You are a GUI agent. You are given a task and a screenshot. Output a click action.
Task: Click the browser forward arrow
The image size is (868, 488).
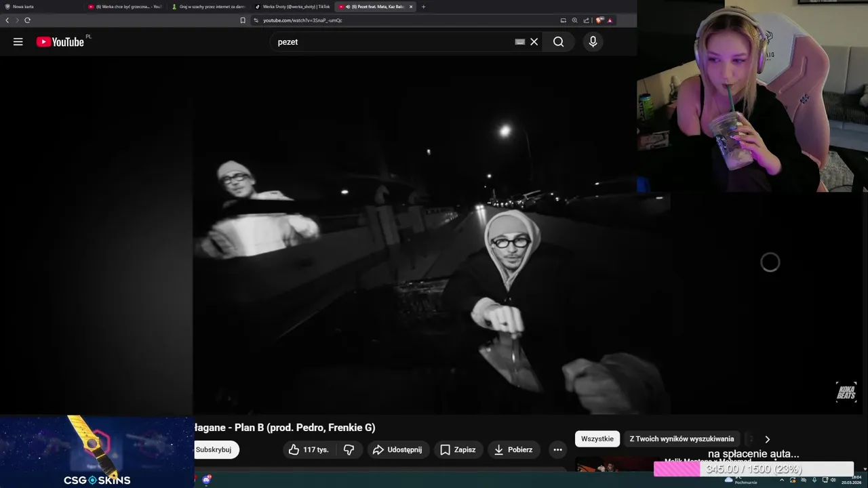17,20
